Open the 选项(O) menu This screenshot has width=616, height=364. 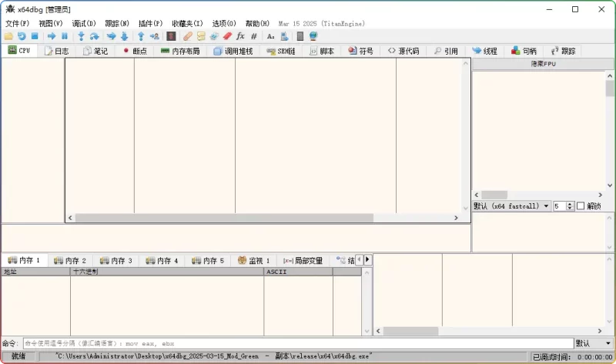[224, 24]
